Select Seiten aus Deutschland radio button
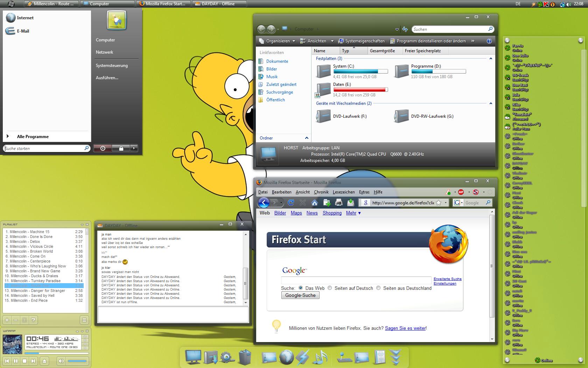 (378, 288)
